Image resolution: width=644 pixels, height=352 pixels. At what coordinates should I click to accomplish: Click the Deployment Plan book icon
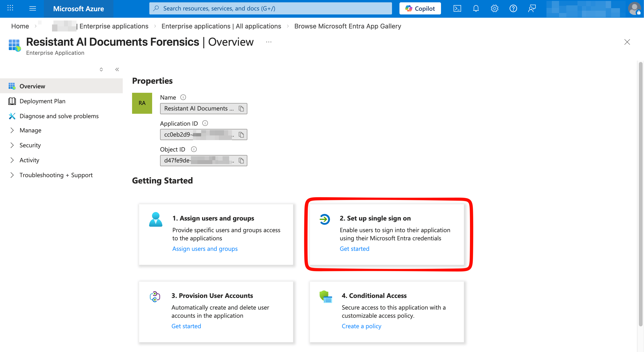click(12, 101)
